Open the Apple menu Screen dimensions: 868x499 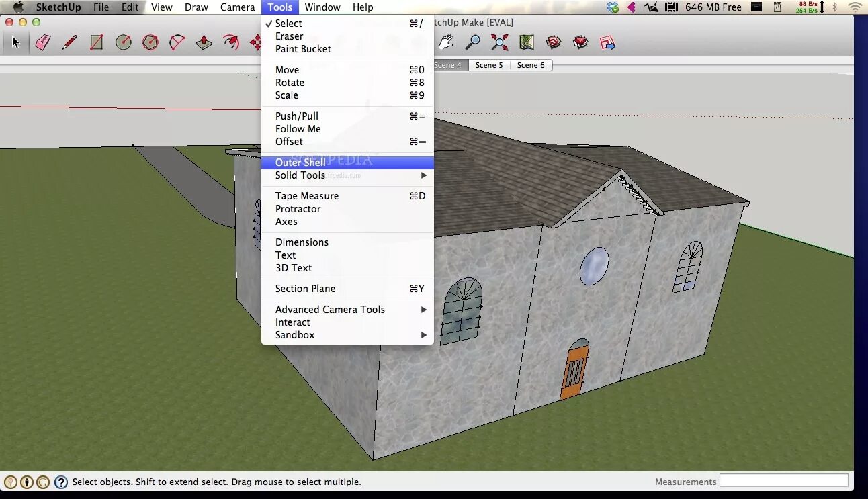tap(18, 7)
